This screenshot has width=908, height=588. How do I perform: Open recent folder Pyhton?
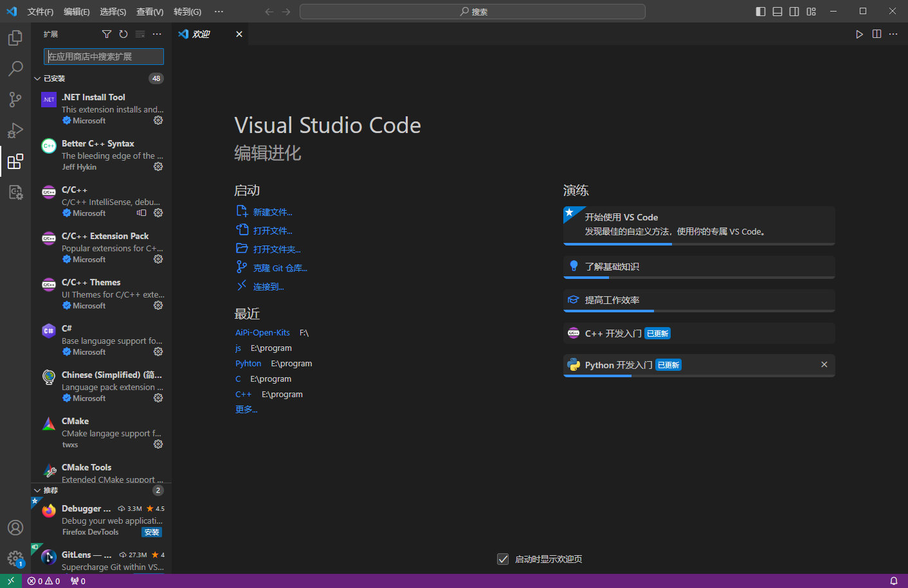pyautogui.click(x=248, y=364)
